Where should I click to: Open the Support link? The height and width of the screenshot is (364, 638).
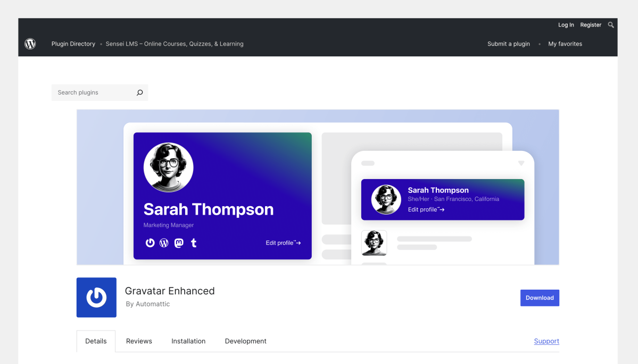(x=546, y=341)
